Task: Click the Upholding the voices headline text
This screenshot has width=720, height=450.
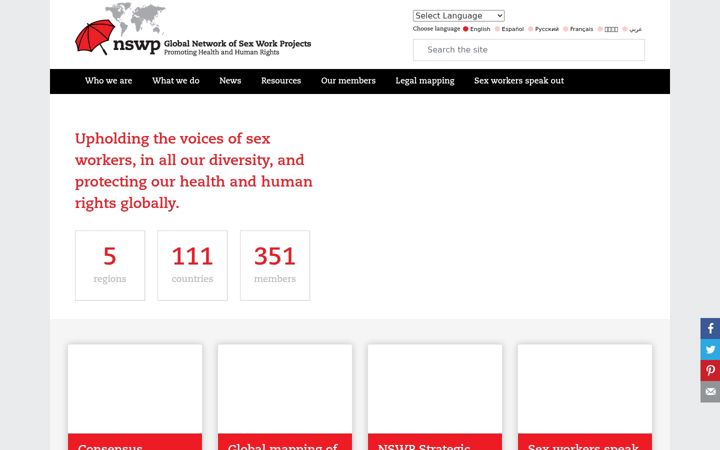Action: coord(193,170)
